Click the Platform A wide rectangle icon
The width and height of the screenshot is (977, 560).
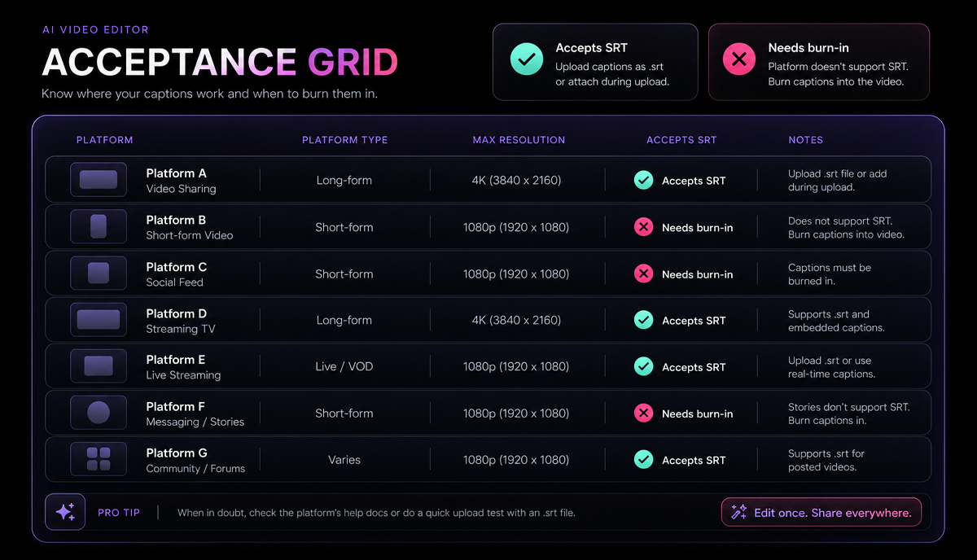99,180
